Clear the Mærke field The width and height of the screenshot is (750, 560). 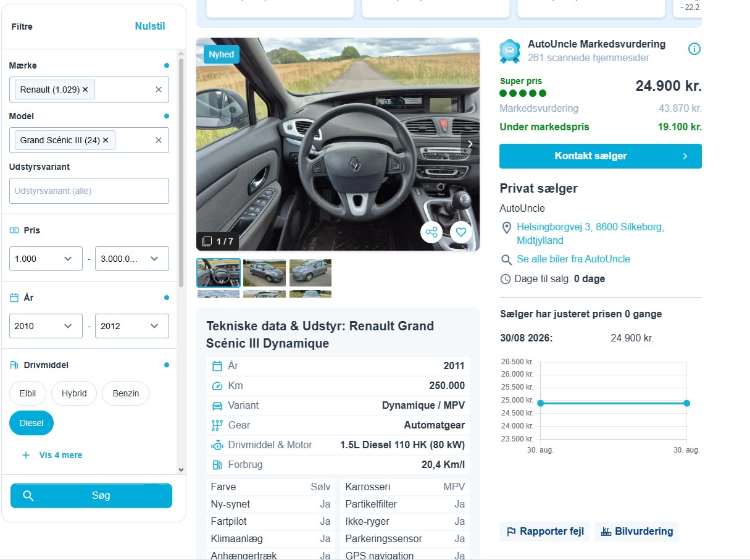(158, 90)
